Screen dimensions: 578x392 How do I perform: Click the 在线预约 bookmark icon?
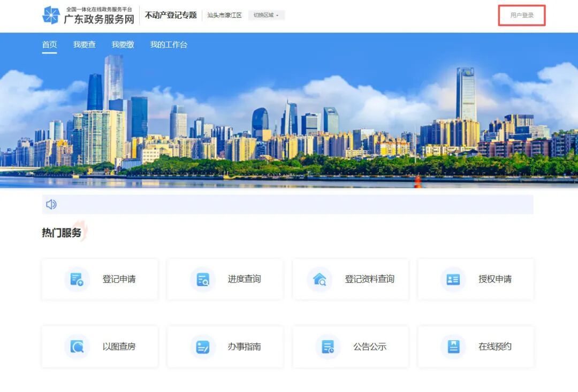[453, 347]
